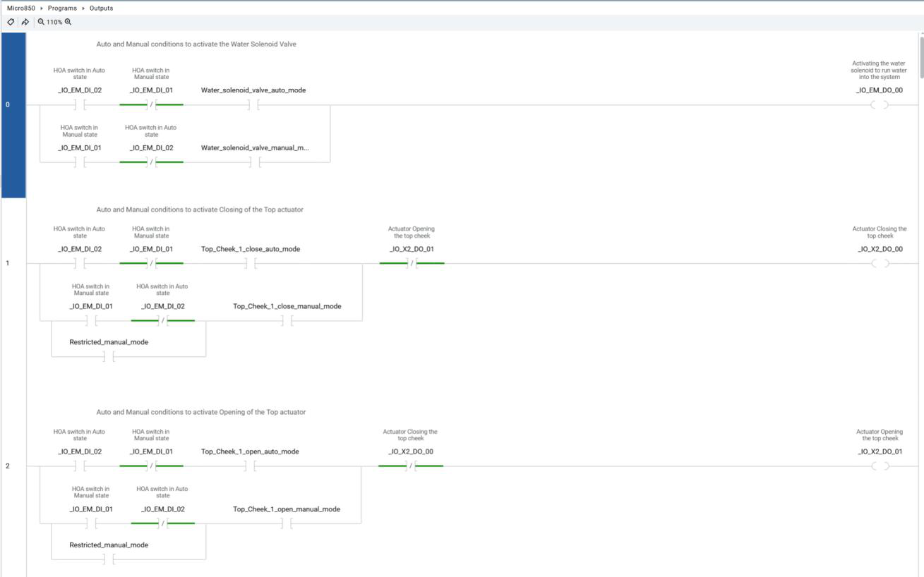
Task: Zoom in with the plus magnifier
Action: coord(68,22)
